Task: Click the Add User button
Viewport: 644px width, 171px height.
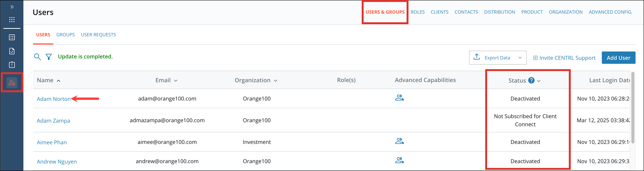Action: [x=618, y=58]
